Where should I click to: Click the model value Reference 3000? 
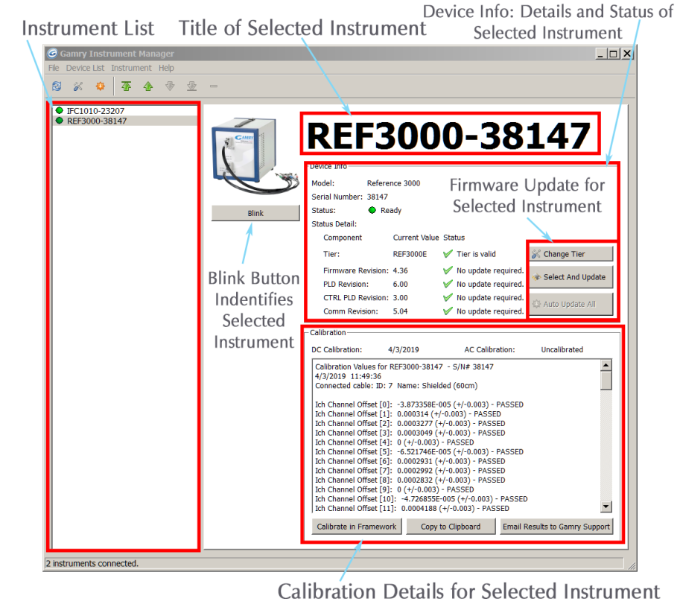(393, 183)
